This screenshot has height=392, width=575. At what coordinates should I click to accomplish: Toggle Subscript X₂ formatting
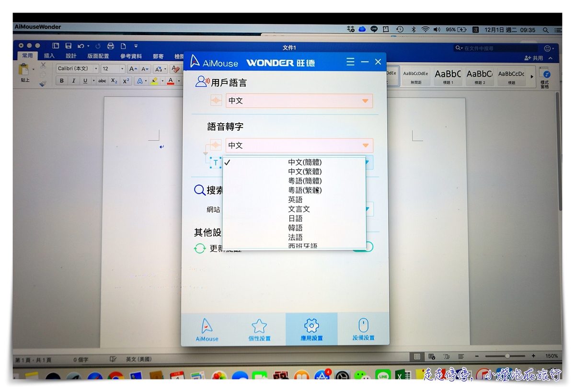114,81
